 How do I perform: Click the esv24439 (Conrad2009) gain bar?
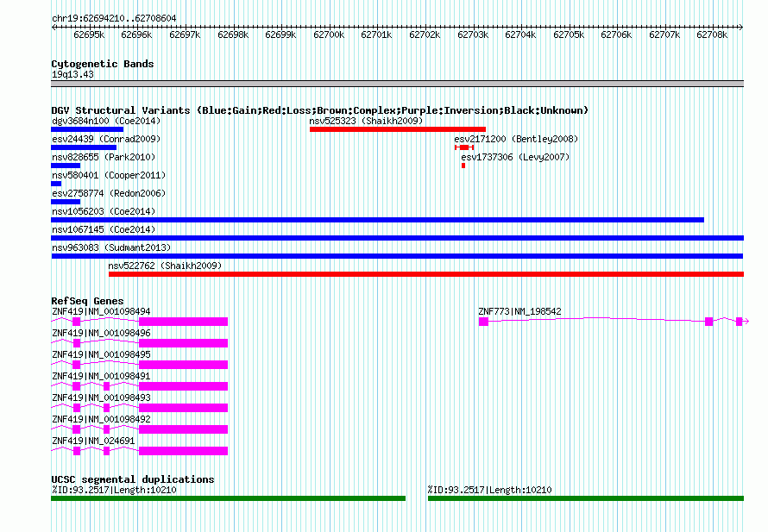[x=84, y=147]
